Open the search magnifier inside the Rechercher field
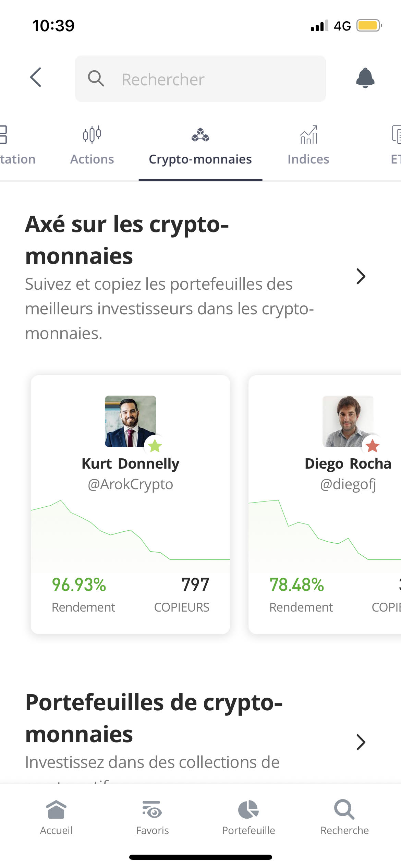This screenshot has height=868, width=401. 96,78
